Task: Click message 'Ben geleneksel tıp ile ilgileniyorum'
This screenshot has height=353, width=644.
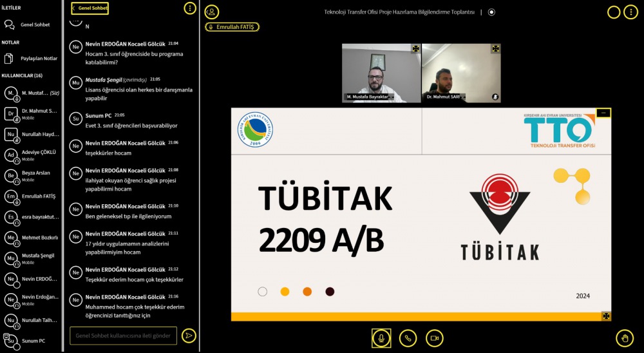Action: [x=129, y=216]
